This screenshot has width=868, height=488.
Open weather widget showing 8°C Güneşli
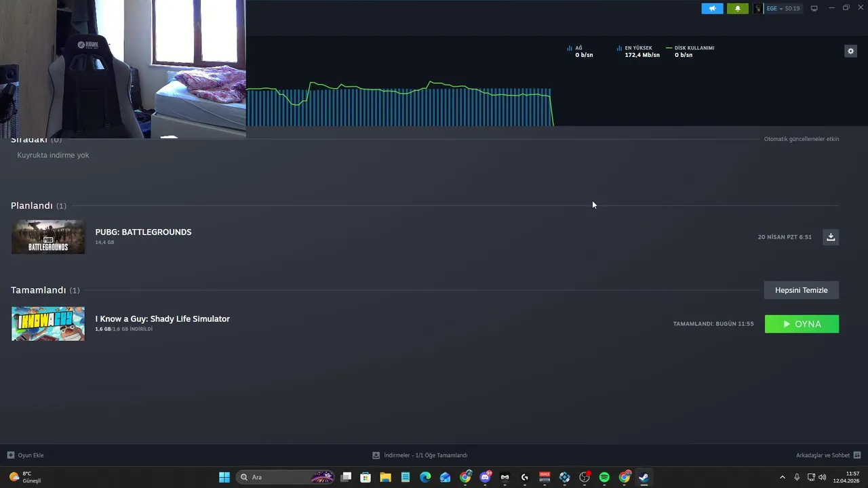[x=25, y=477]
